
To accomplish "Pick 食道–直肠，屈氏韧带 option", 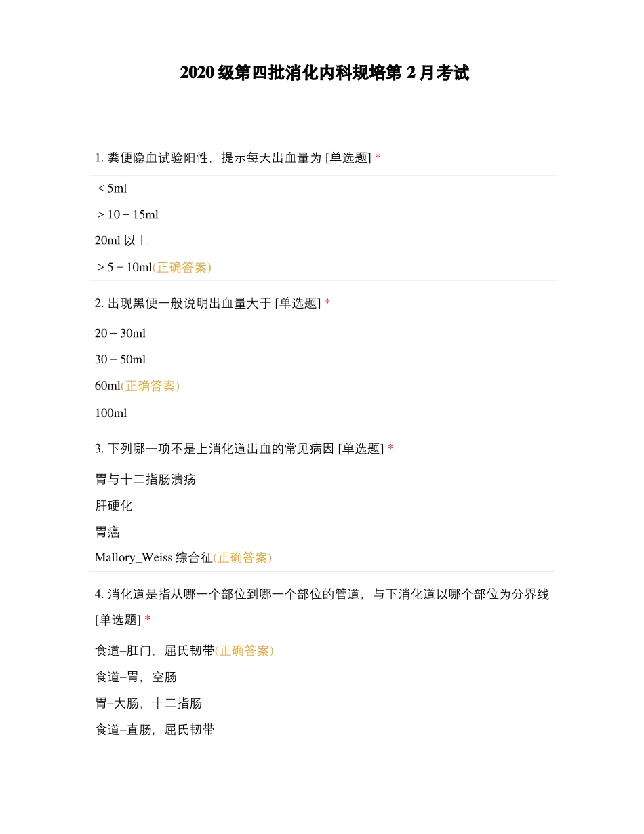I will [x=155, y=730].
